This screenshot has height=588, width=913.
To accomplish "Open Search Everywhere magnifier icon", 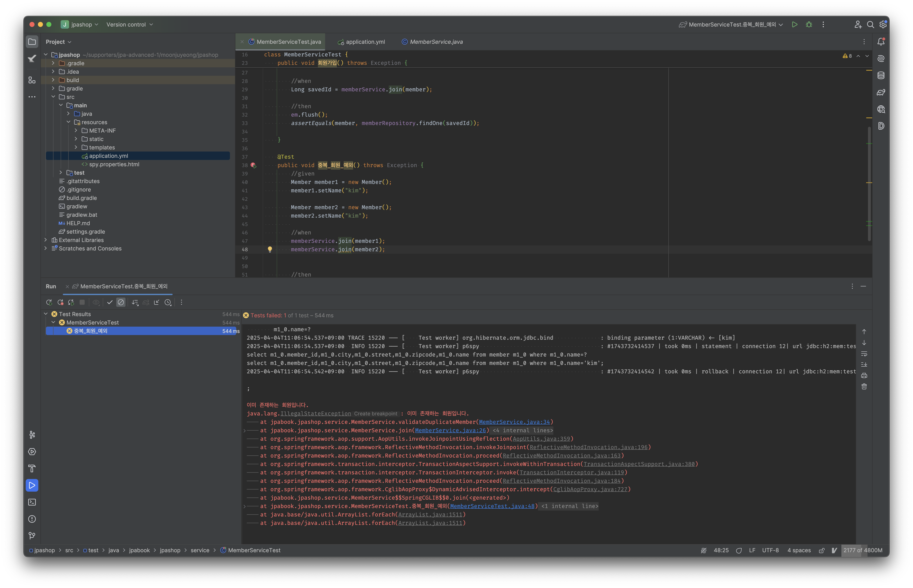I will click(871, 24).
